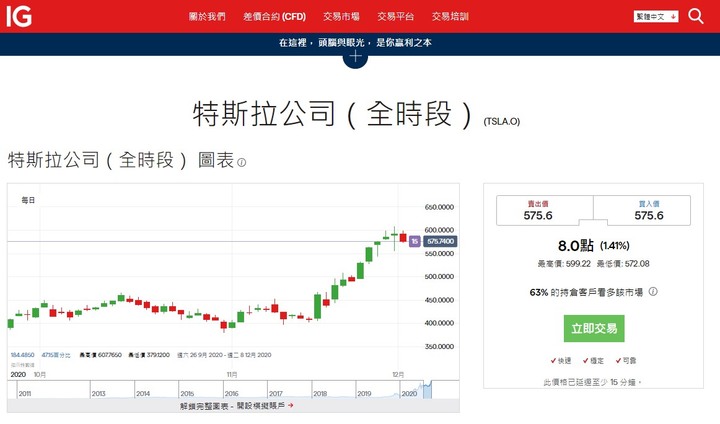
Task: Click the 最低價: 572.08 text
Action: coord(623,264)
